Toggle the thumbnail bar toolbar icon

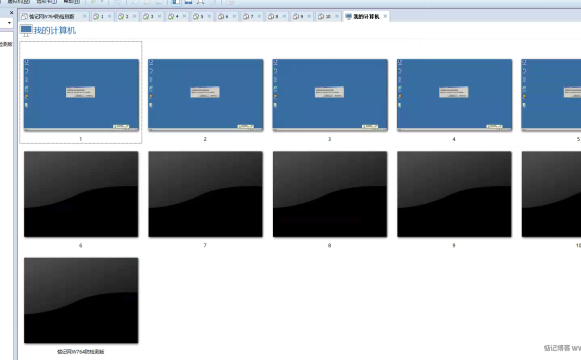tap(189, 2)
